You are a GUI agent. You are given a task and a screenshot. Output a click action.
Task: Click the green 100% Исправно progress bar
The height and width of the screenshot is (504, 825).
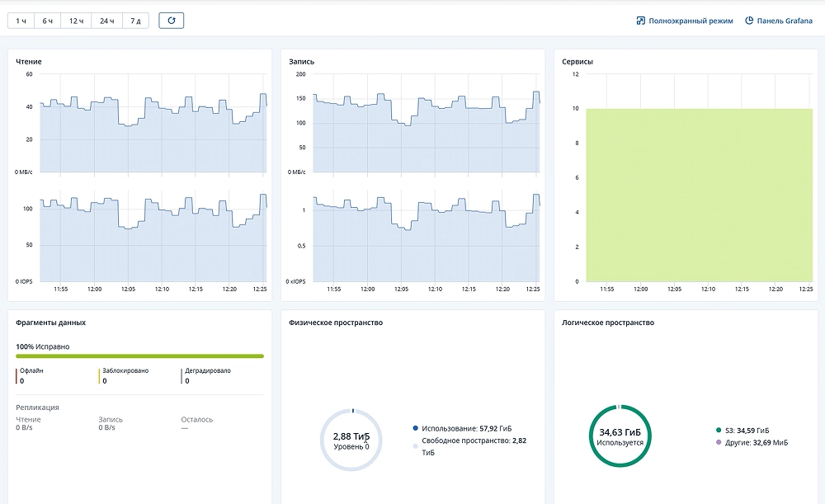coord(139,356)
